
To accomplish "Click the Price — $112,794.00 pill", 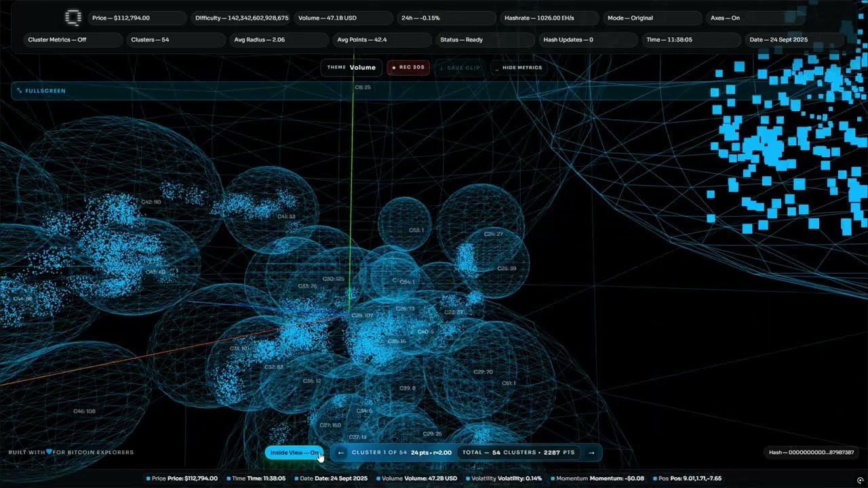I will [x=138, y=18].
